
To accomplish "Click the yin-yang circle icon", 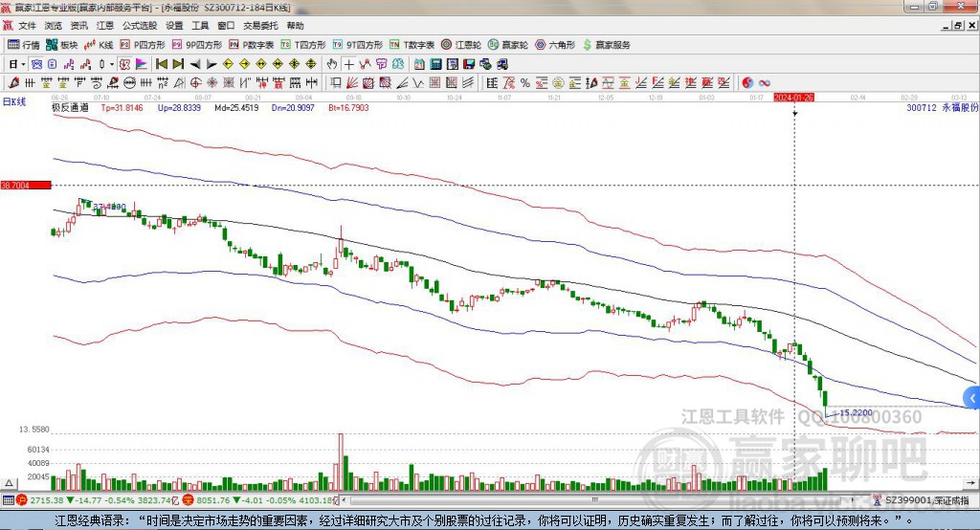I will 747,82.
